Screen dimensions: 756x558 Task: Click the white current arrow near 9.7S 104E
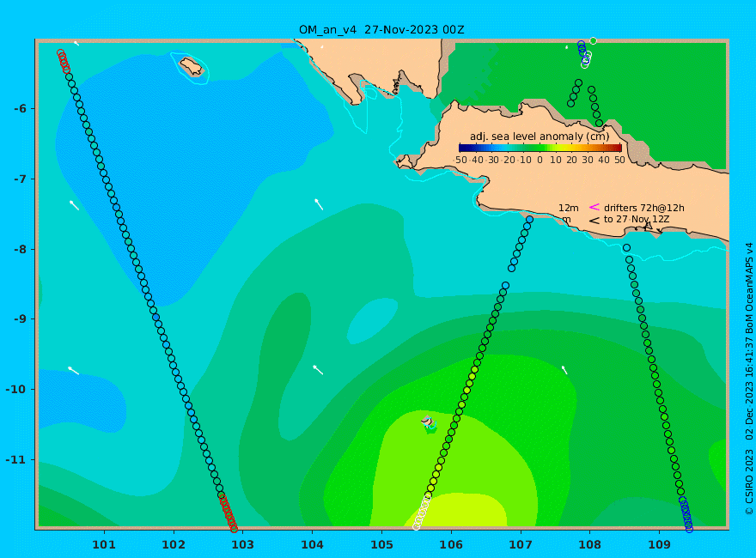pyautogui.click(x=318, y=370)
